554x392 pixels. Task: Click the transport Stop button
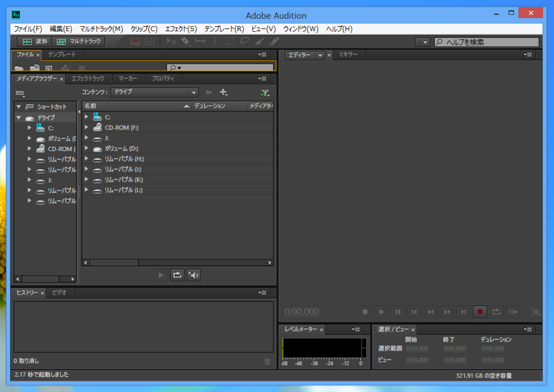point(365,312)
